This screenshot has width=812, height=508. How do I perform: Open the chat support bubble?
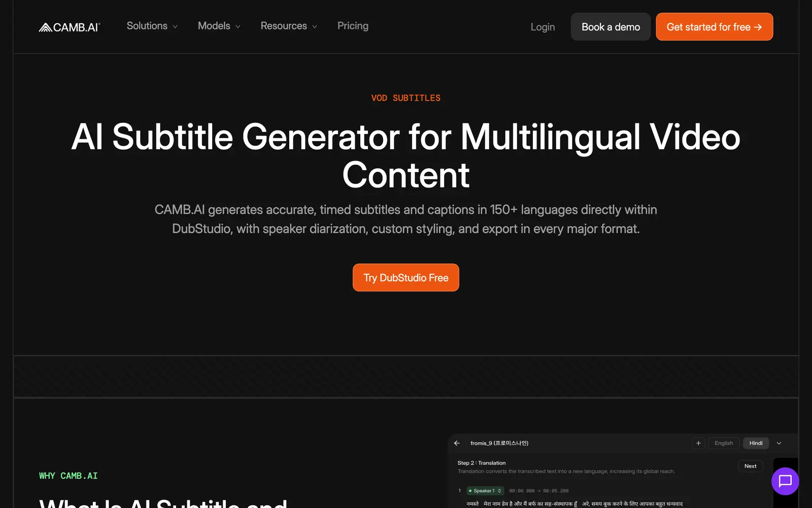coord(785,481)
